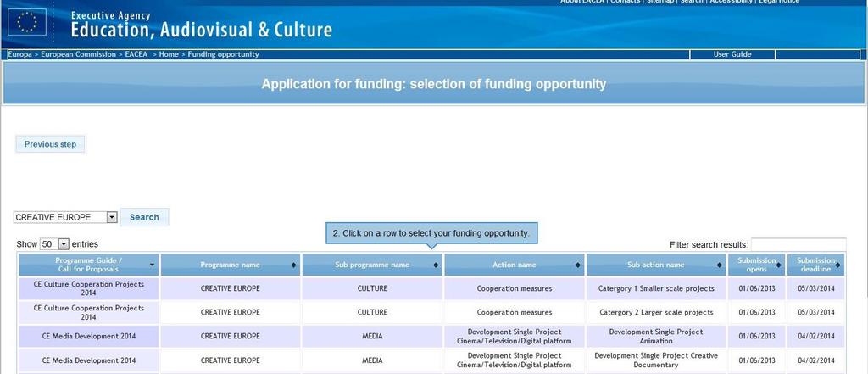Click the European Union flag logo
The image size is (868, 374).
[27, 22]
